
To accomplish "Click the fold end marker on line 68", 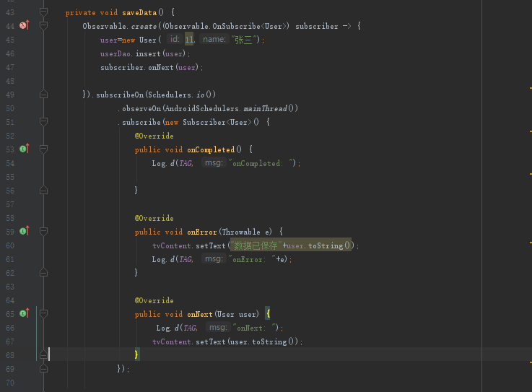I will [43, 354].
